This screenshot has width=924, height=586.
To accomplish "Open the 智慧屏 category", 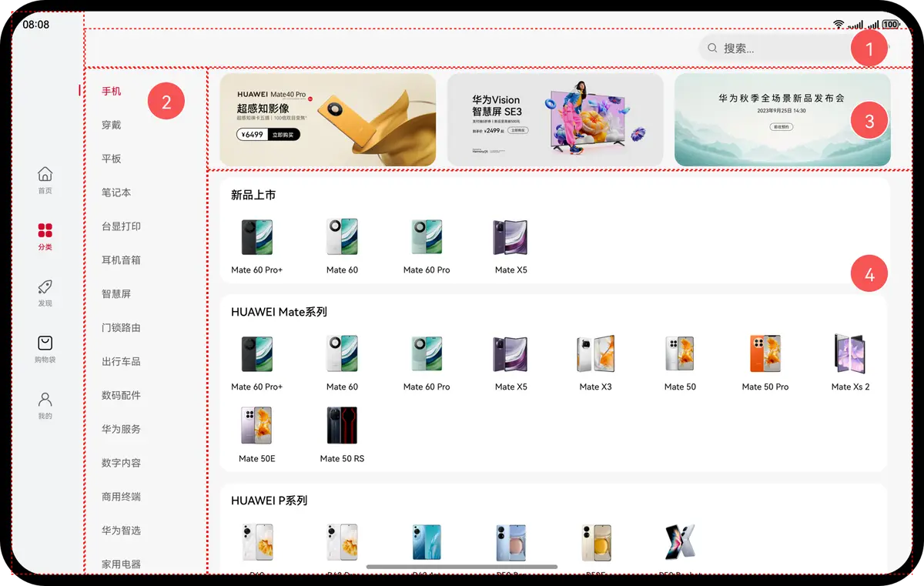I will pos(116,294).
